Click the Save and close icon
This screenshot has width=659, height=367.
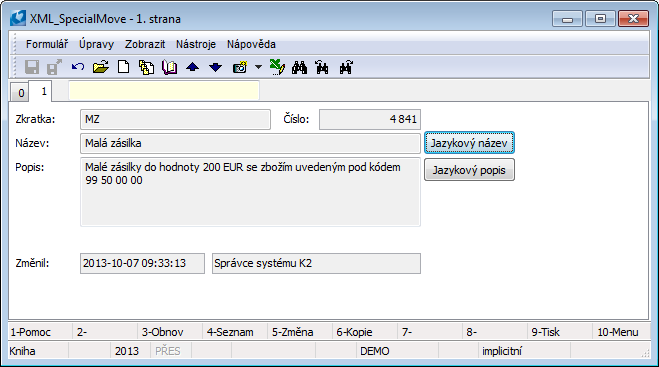54,67
